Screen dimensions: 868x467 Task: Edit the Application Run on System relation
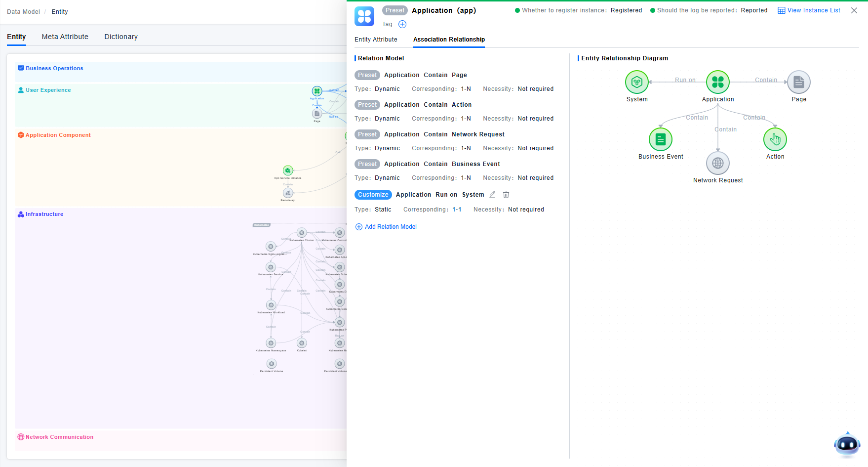click(x=492, y=195)
